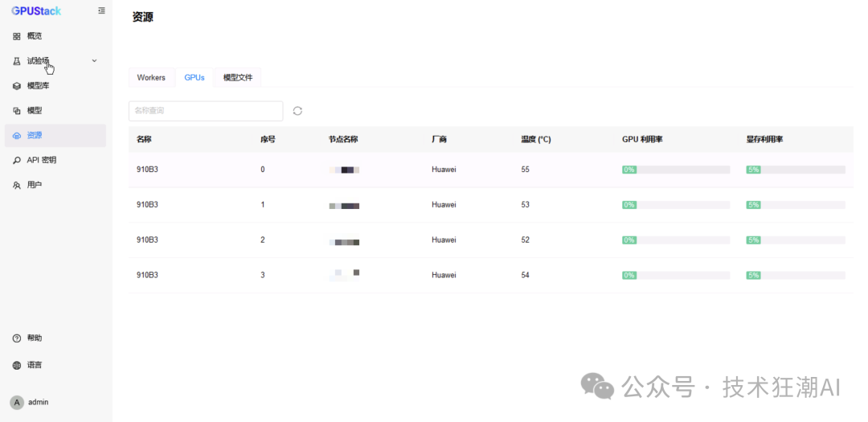868x422 pixels.
Task: Select the 资源 menu item
Action: (55, 136)
